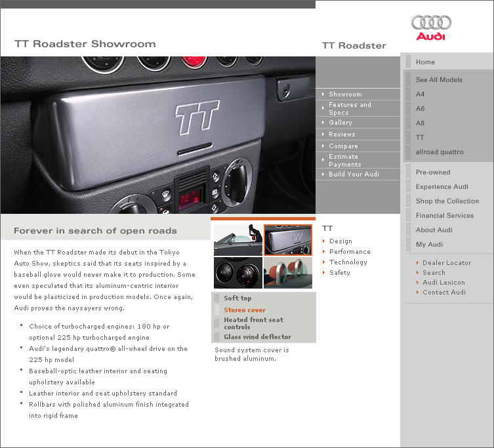Viewport: 494px width, 448px height.
Task: Select Glass wind deflector tab
Action: click(257, 336)
